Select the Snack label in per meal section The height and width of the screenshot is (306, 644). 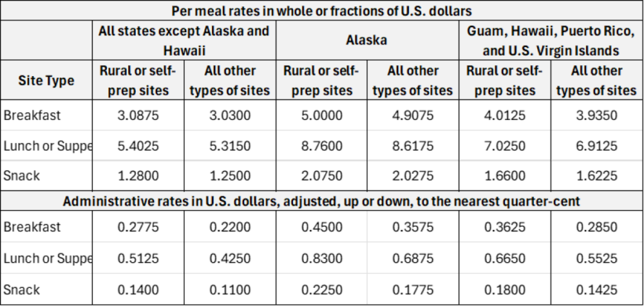[x=22, y=176]
